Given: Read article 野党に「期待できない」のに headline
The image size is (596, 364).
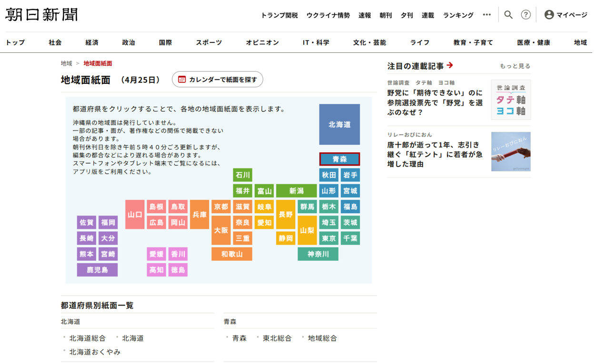Looking at the screenshot, I should 437,103.
